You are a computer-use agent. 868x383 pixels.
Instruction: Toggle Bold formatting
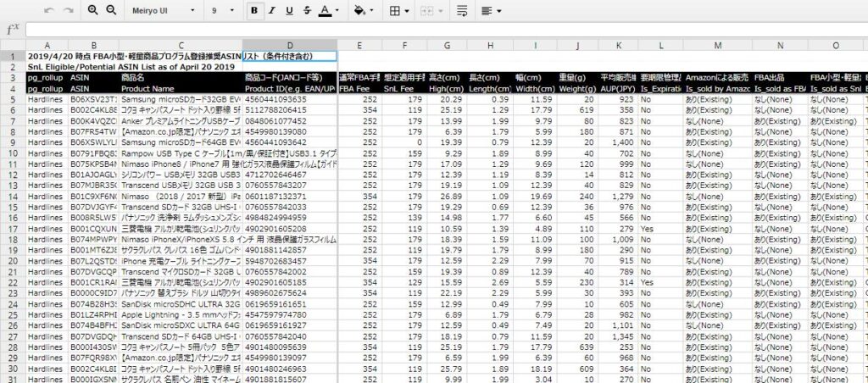pyautogui.click(x=254, y=10)
